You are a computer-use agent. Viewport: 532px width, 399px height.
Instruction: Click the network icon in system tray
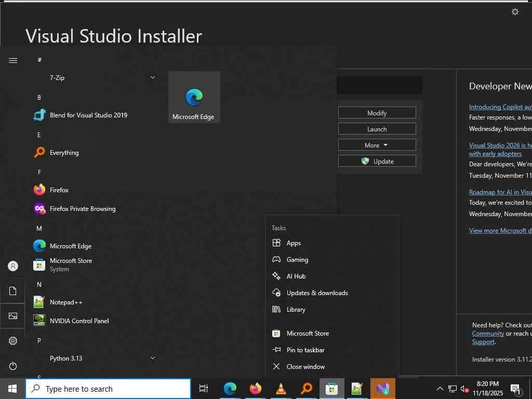[x=453, y=389]
